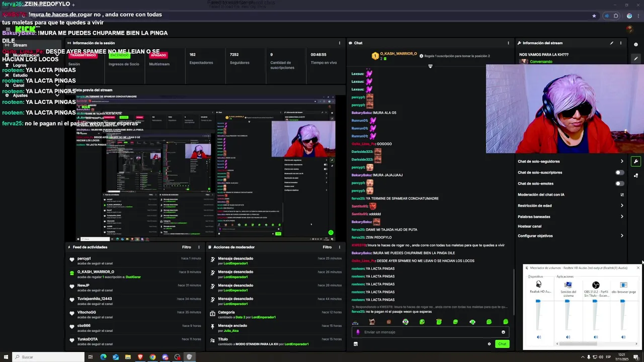
Task: Click the pencil edit icon in right rail
Action: point(636,58)
